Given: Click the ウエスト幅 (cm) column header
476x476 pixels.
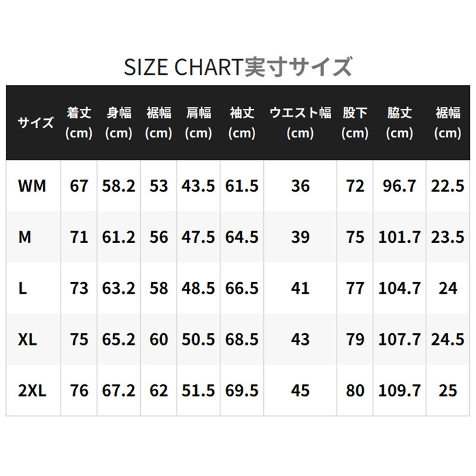Looking at the screenshot, I should (x=300, y=123).
